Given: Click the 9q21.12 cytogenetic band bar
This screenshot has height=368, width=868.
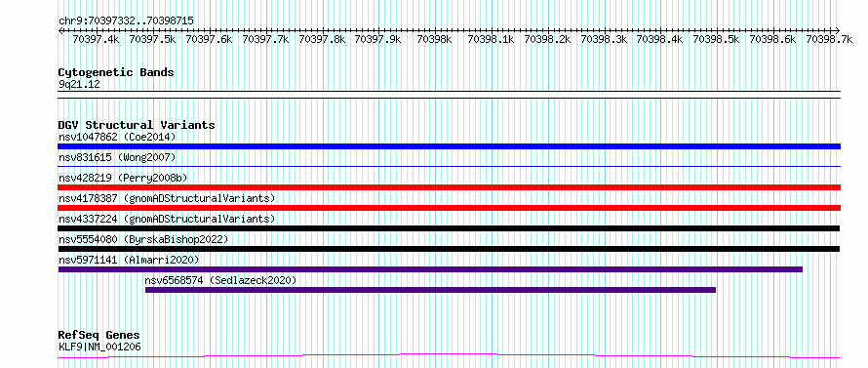Looking at the screenshot, I should 449,95.
